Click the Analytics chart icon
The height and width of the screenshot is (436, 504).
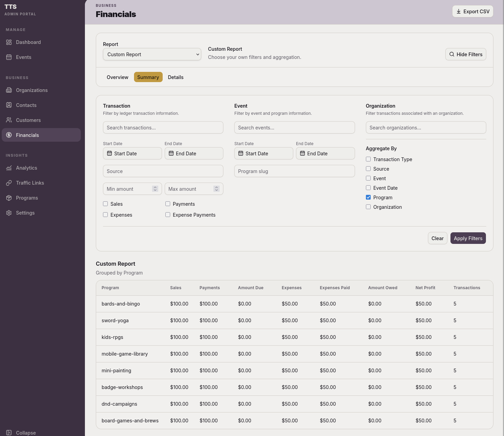coord(9,168)
